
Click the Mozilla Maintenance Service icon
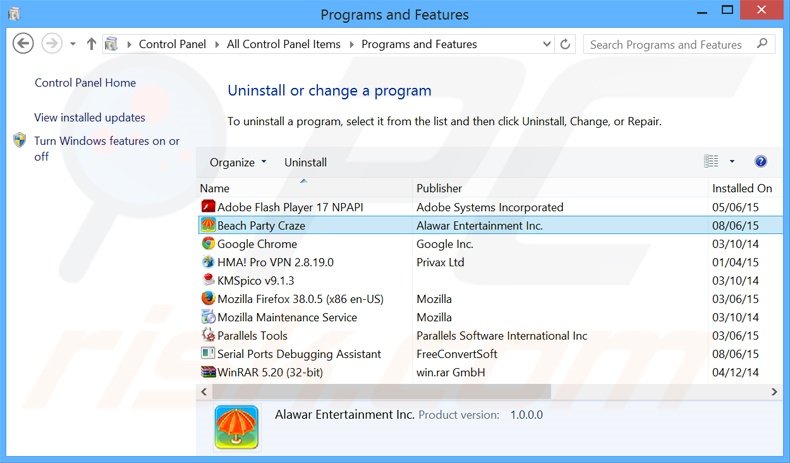point(208,316)
